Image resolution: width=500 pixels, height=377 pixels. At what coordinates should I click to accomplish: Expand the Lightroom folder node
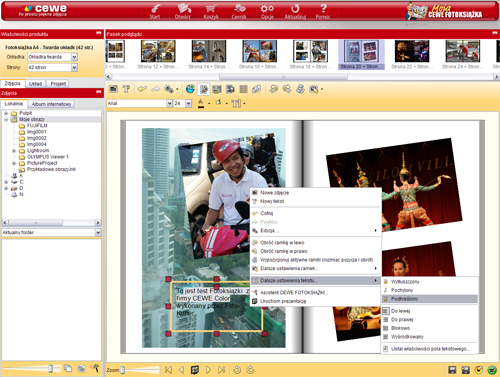click(x=14, y=151)
